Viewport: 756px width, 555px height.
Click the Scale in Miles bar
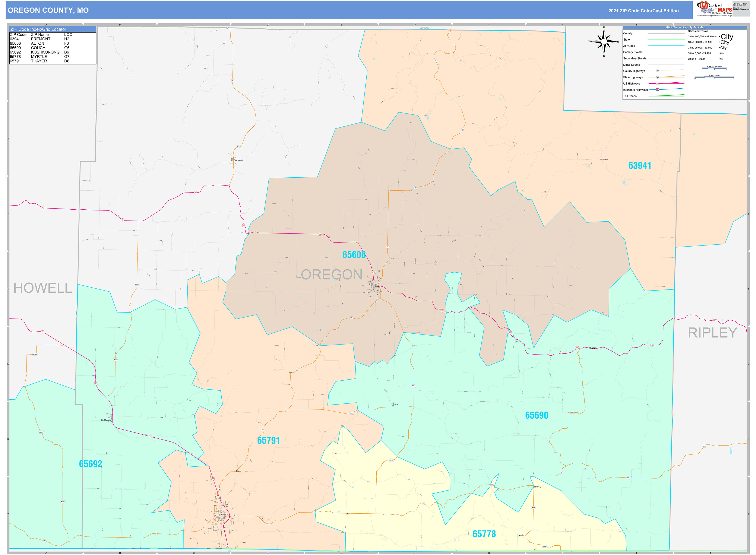point(714,77)
